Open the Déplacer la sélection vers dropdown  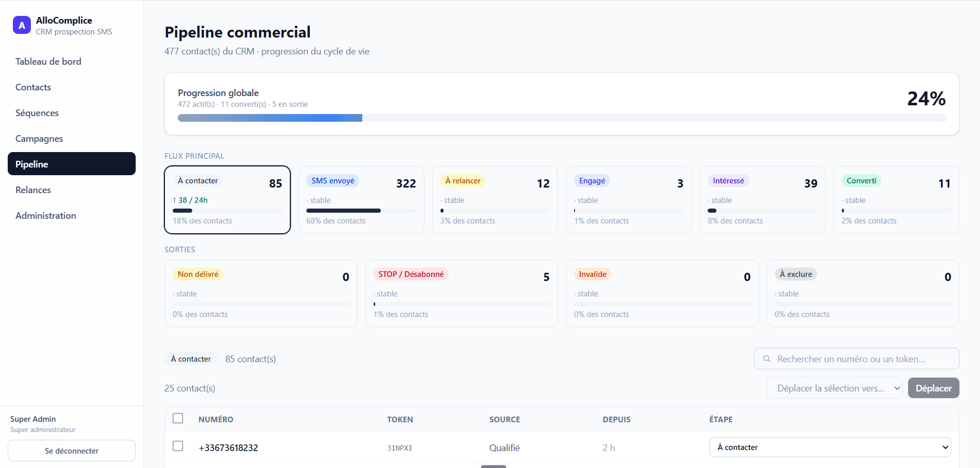tap(835, 388)
